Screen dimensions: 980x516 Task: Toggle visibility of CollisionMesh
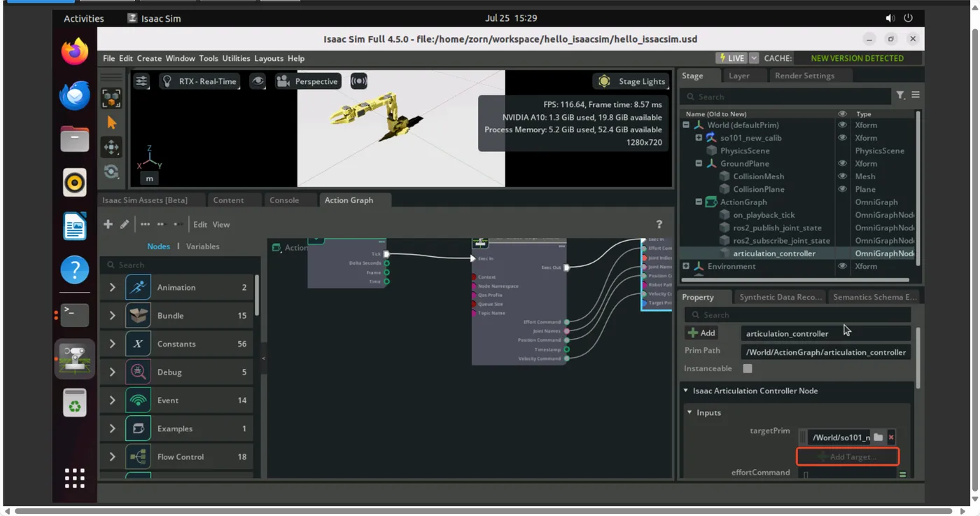[x=842, y=176]
